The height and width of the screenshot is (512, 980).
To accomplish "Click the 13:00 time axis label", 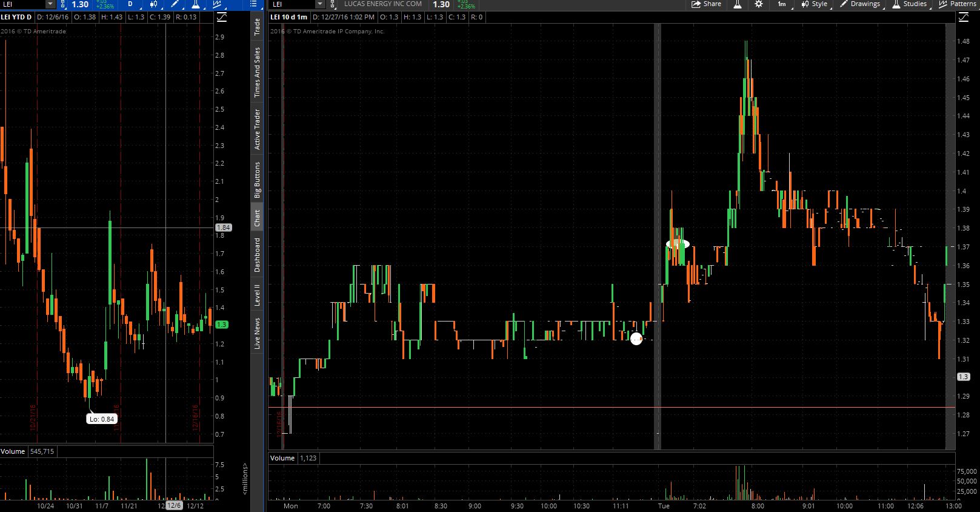I will [x=954, y=506].
